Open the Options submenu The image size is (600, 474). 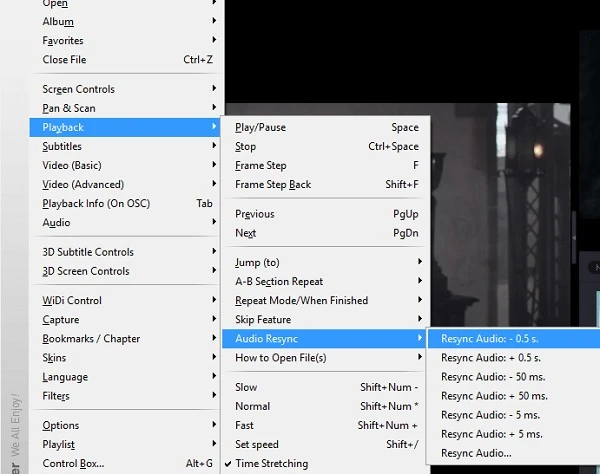[x=124, y=425]
